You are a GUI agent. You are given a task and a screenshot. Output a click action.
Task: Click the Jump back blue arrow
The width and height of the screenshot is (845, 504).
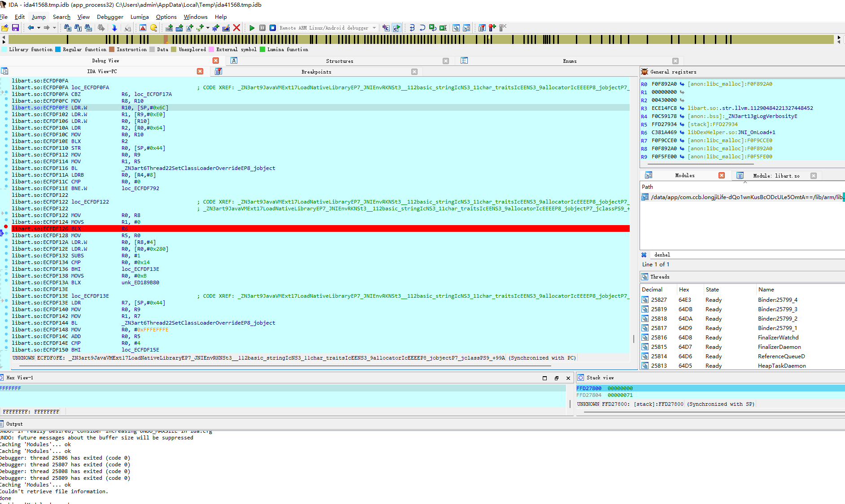pos(30,28)
